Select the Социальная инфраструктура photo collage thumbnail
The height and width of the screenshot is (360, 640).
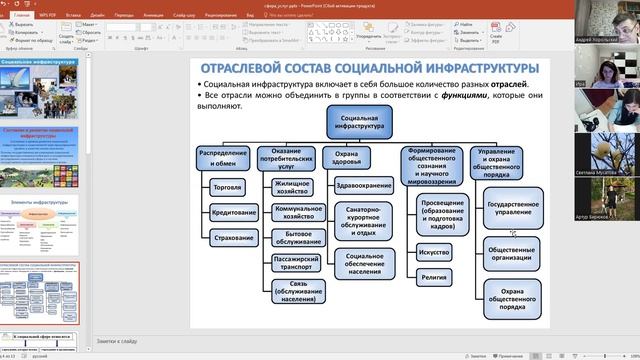click(x=39, y=89)
